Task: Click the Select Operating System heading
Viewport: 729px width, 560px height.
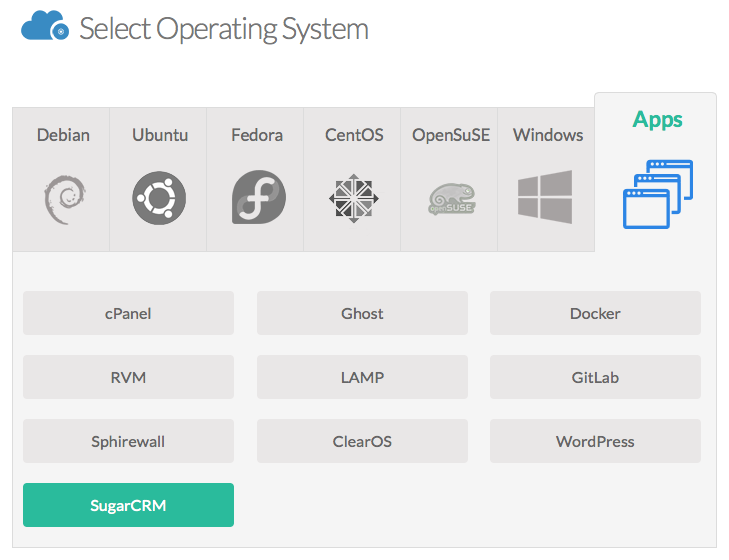Action: tap(224, 29)
